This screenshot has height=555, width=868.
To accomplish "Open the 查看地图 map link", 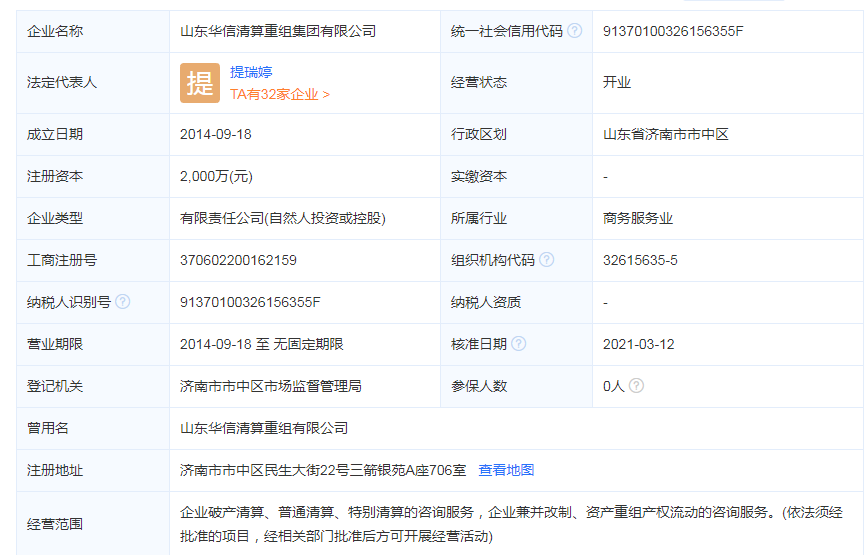I will click(506, 470).
